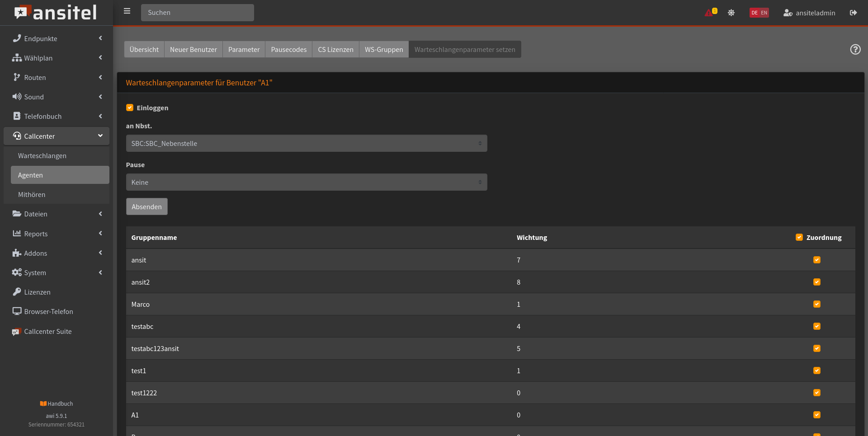Click the hamburger menu icon
Image resolution: width=868 pixels, height=436 pixels.
[127, 11]
